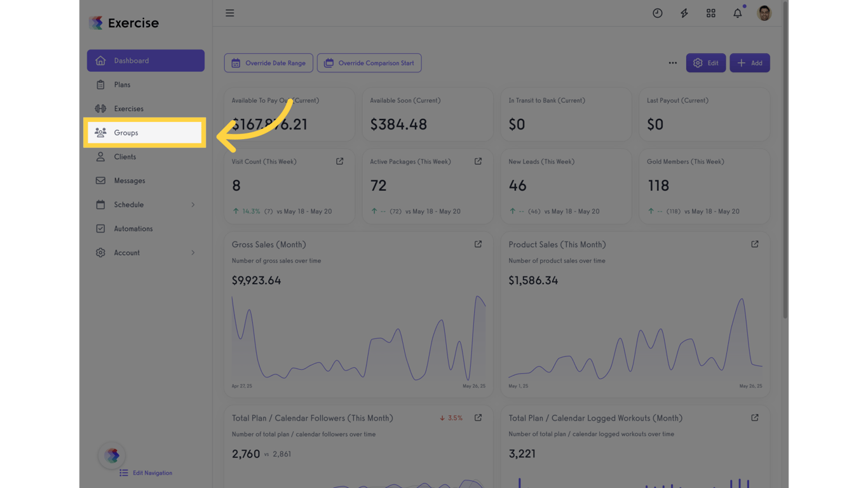Click the Gross Sales line chart
This screenshot has width=868, height=488.
(358, 338)
